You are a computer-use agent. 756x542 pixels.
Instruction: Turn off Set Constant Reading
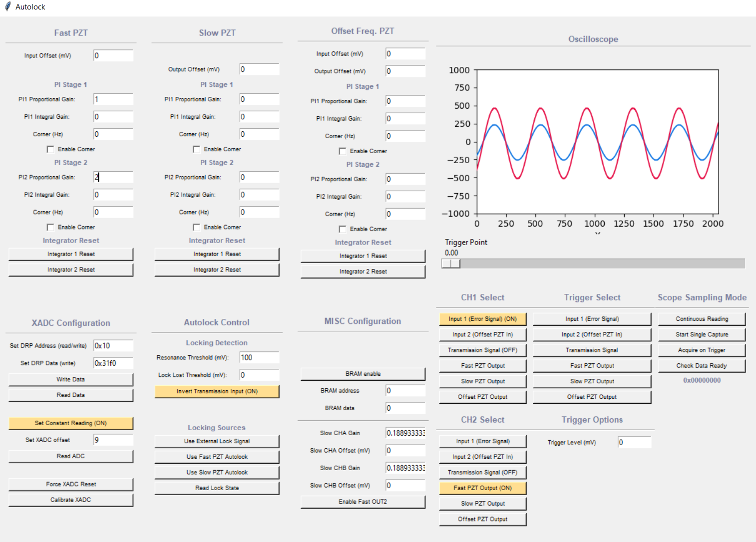71,423
